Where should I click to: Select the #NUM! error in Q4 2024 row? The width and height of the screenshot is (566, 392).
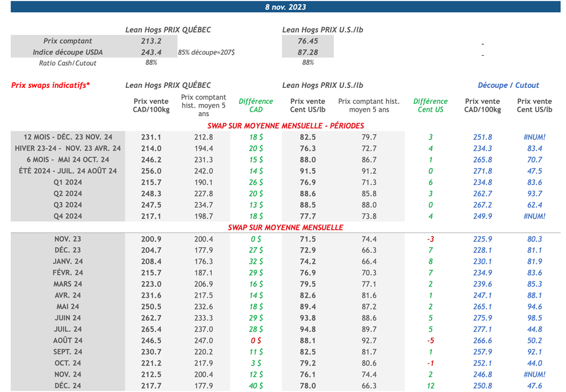pos(534,216)
